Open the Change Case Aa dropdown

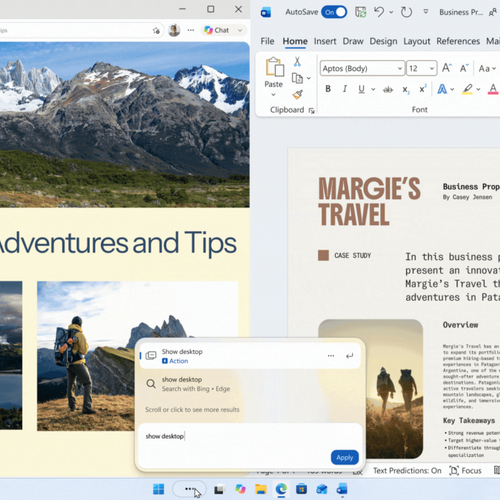pos(487,68)
